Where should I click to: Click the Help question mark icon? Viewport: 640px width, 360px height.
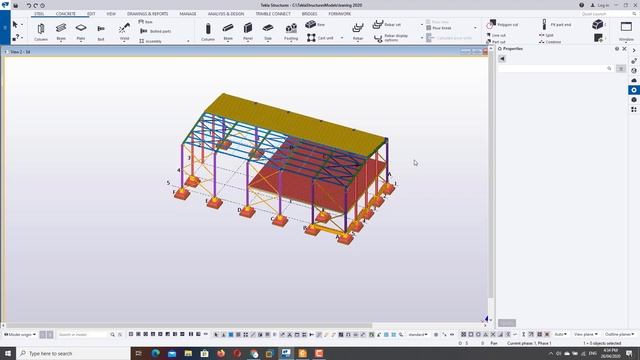coord(581,5)
